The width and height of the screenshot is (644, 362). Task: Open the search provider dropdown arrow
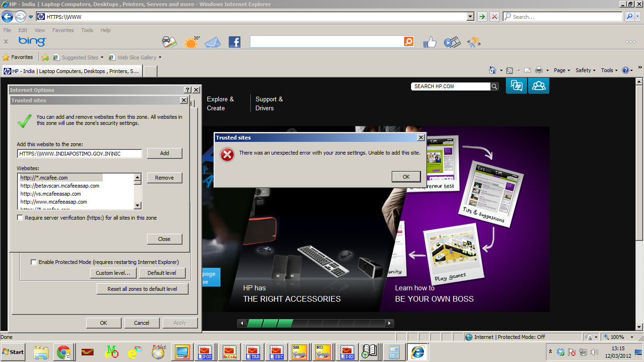point(638,16)
